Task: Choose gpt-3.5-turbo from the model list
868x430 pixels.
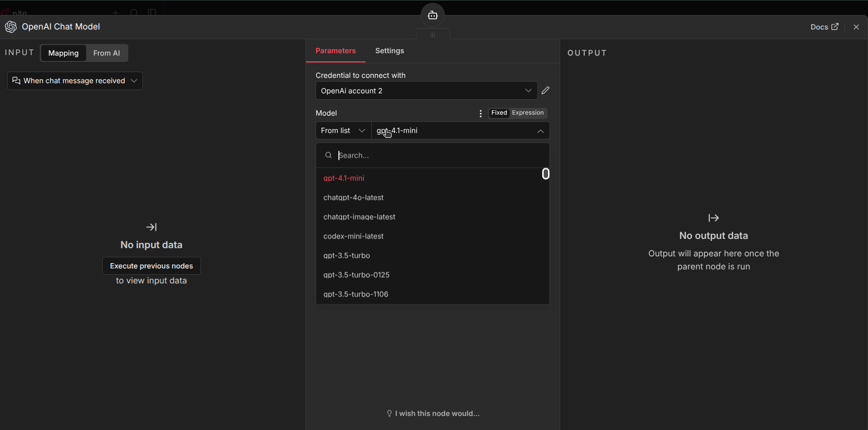Action: tap(347, 255)
